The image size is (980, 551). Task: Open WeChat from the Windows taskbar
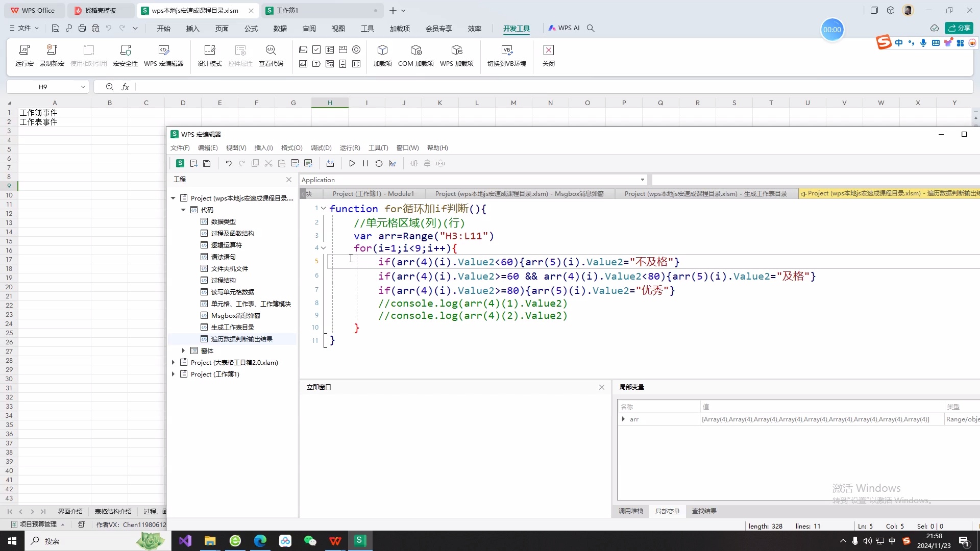pos(310,541)
